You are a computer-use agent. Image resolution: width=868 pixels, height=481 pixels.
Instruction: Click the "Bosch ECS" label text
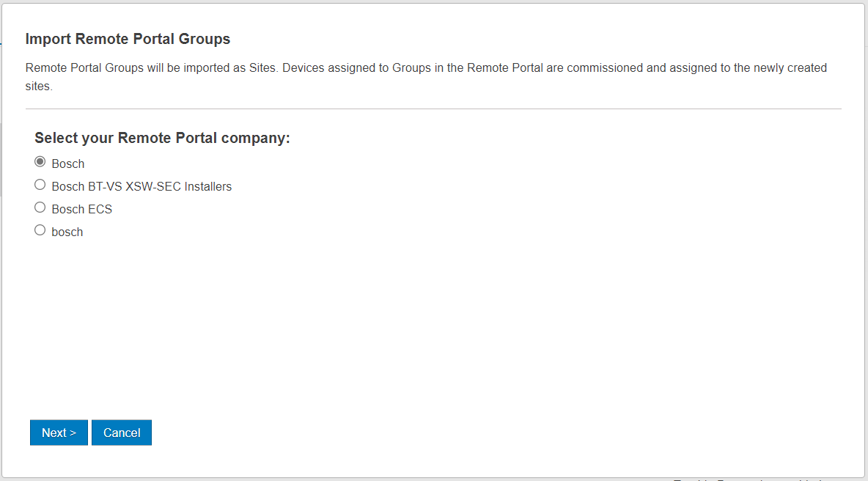[81, 209]
